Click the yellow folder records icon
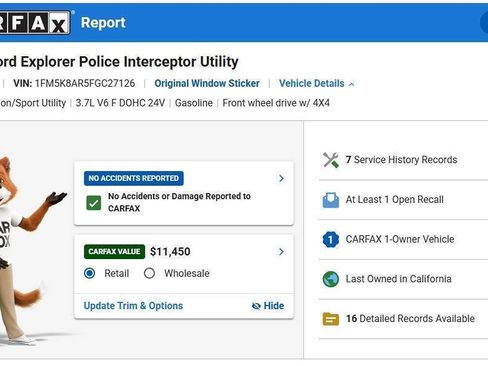This screenshot has width=488, height=366. 331,319
